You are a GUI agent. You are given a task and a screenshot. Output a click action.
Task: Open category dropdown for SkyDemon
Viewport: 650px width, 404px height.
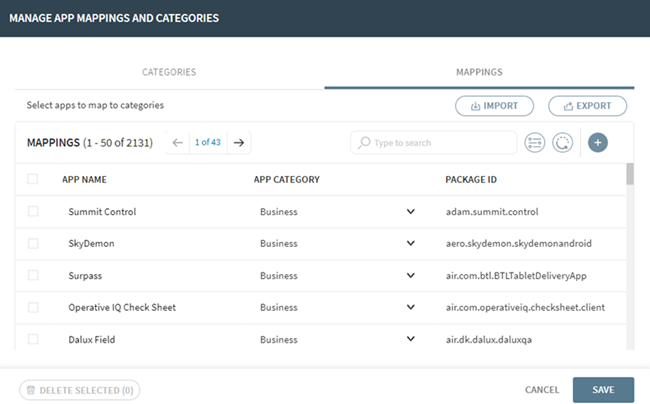click(410, 243)
